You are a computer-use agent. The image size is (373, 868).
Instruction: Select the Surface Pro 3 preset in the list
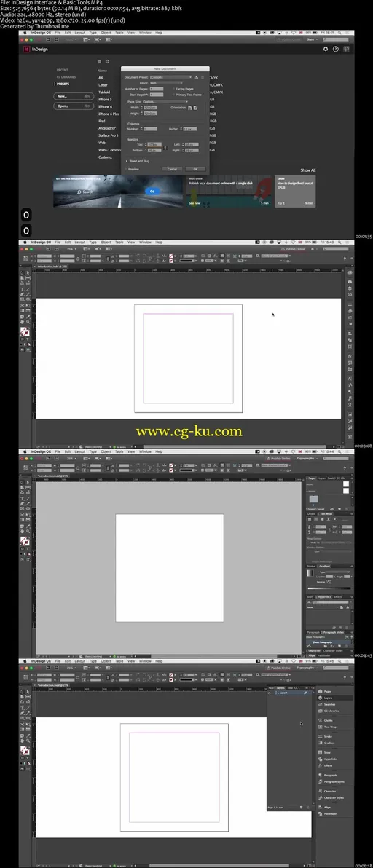click(109, 135)
